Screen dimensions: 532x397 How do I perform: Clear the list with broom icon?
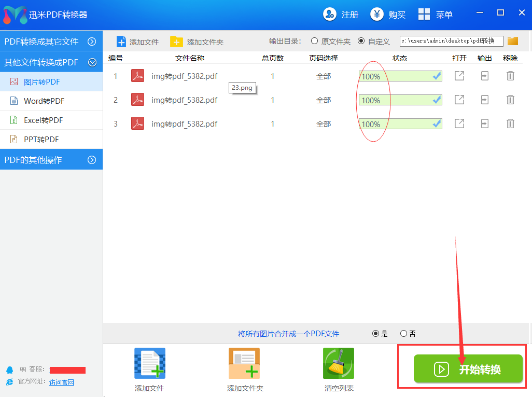click(x=338, y=363)
